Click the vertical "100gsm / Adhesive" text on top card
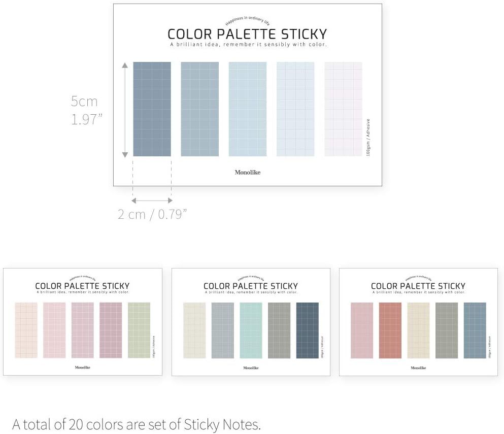Screen dimensions: 504x434 [368, 137]
